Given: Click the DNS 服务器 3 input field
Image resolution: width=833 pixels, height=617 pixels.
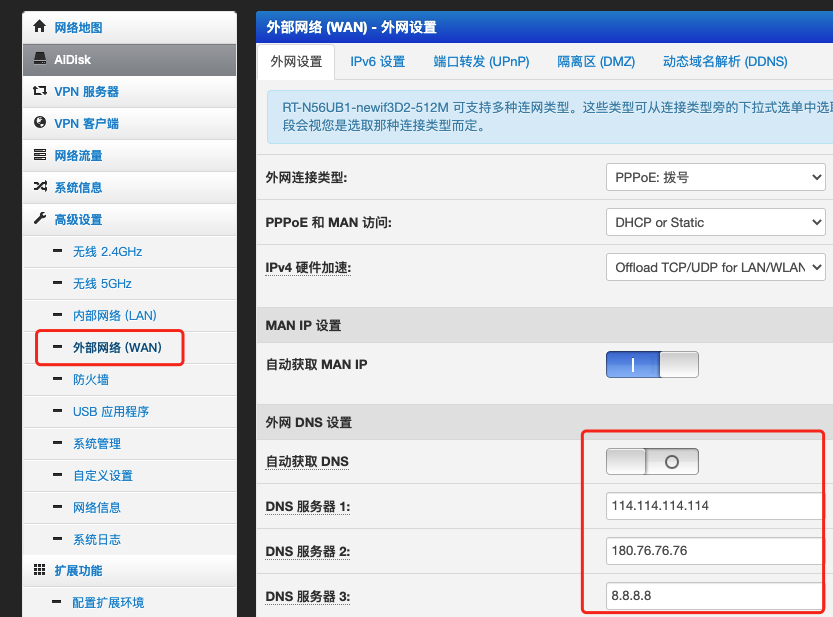Looking at the screenshot, I should pyautogui.click(x=715, y=596).
